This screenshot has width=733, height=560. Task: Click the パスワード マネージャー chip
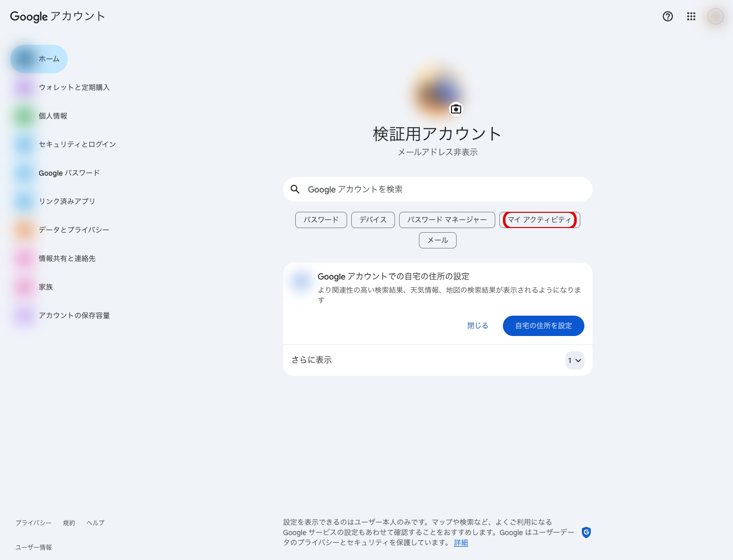(447, 220)
